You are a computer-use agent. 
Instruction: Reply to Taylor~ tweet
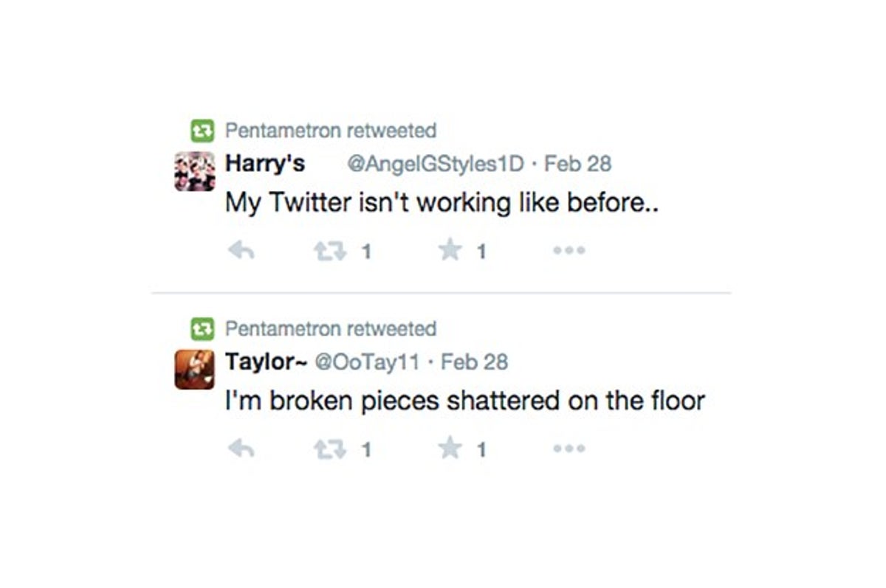[x=241, y=449]
